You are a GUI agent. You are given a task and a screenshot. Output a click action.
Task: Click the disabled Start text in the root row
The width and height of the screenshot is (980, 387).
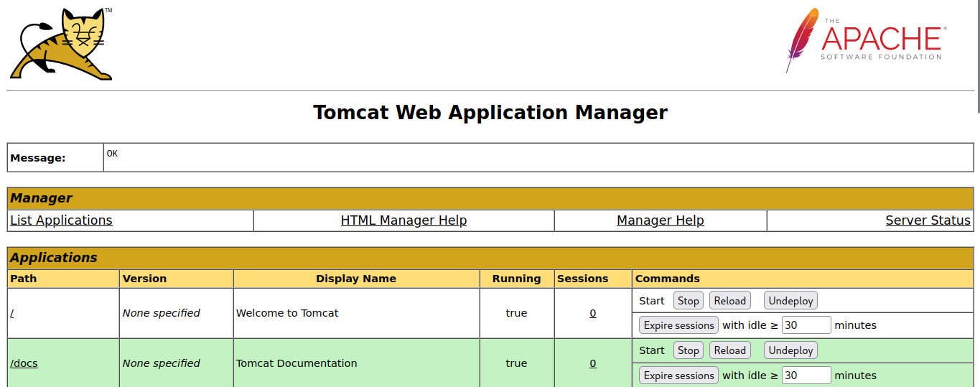point(652,301)
